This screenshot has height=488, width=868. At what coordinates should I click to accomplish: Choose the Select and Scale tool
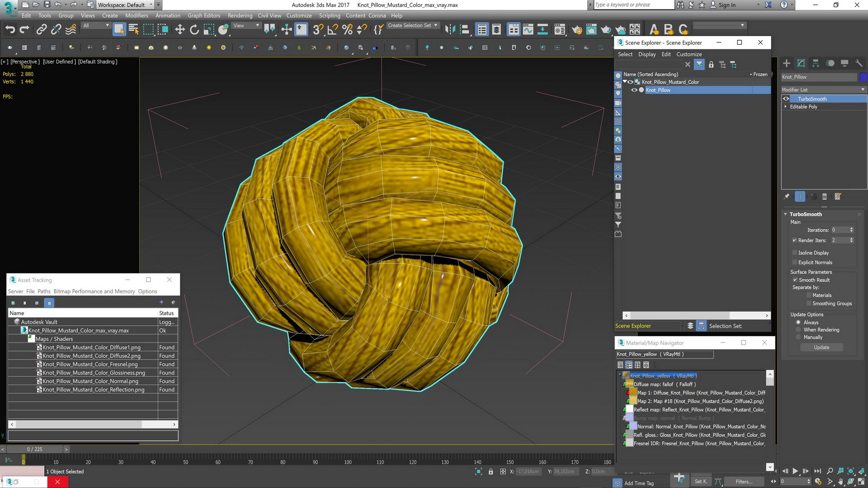tap(208, 30)
